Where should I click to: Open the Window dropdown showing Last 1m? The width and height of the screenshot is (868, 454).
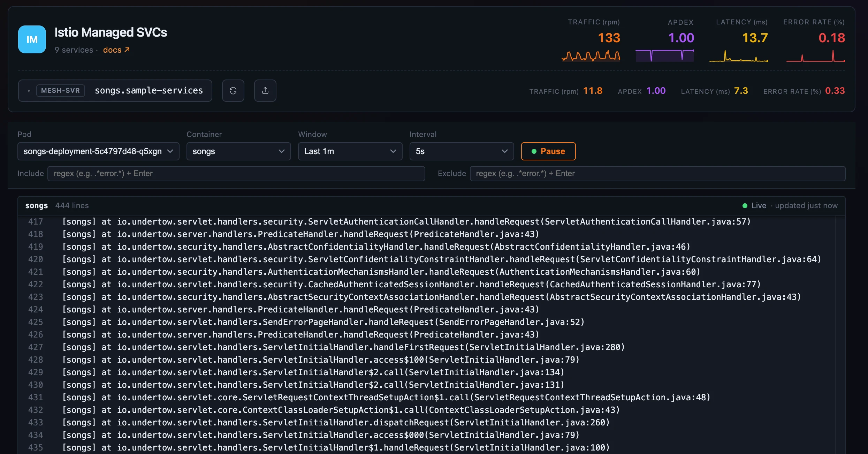[350, 151]
